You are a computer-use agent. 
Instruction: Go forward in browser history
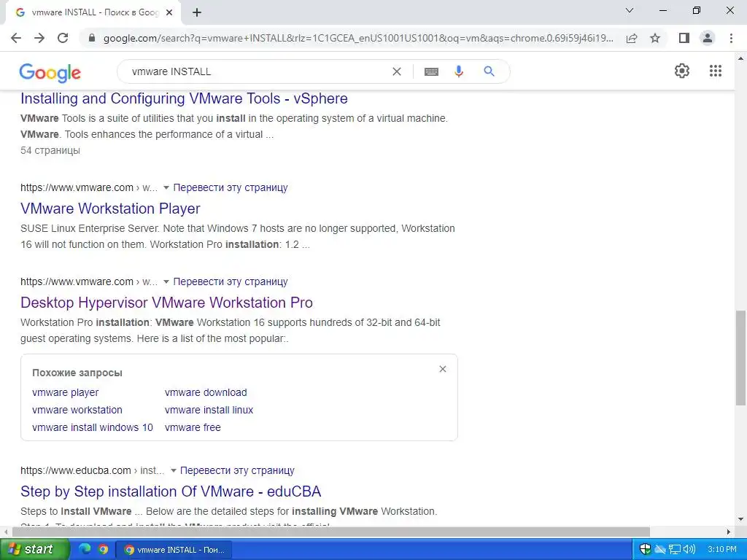coord(39,38)
